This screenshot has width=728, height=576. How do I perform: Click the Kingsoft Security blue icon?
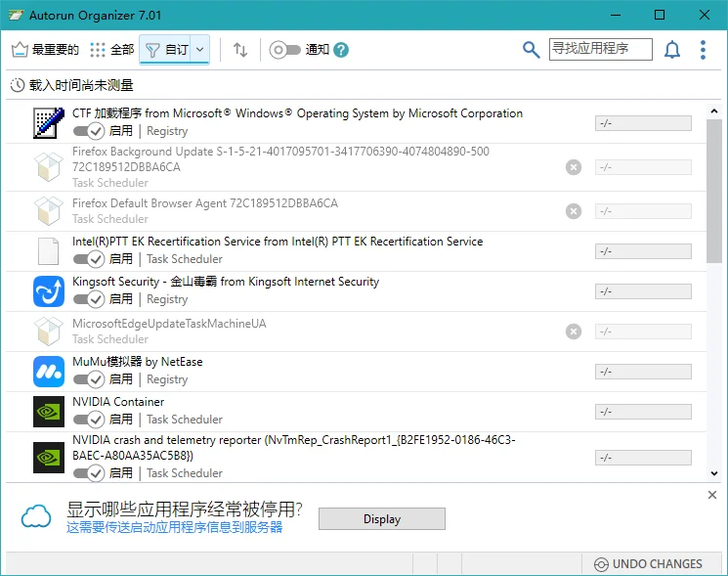coord(49,291)
